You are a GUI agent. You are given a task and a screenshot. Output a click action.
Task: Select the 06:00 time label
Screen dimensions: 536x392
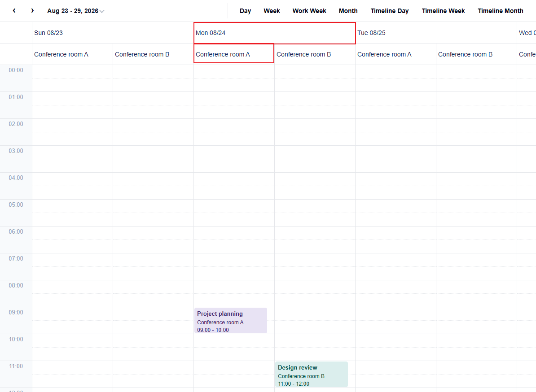[x=16, y=232]
